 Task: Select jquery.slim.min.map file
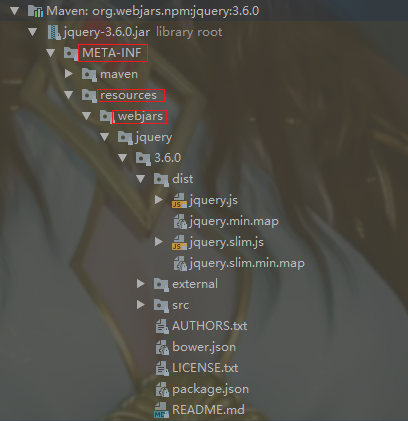point(247,263)
